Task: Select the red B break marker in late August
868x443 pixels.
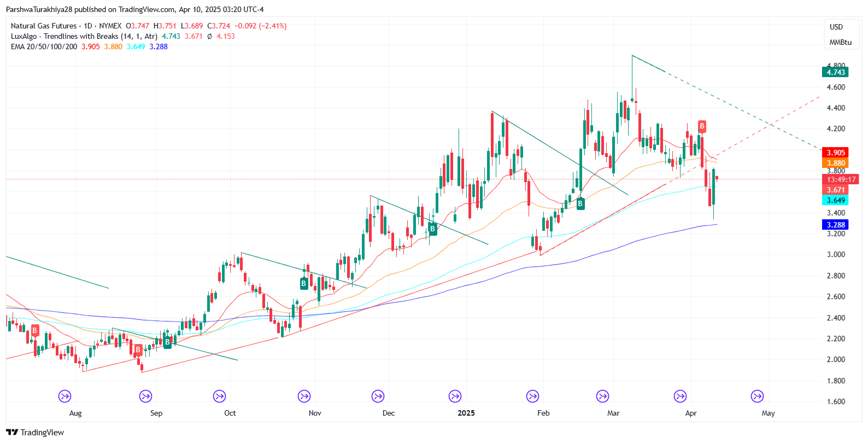Action: tap(138, 349)
